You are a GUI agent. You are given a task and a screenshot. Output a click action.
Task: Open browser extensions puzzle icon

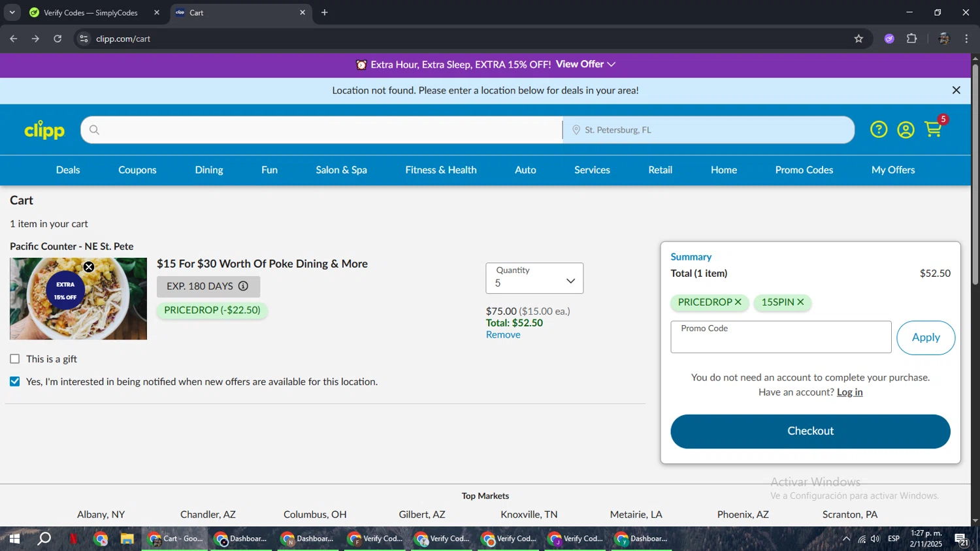tap(912, 39)
